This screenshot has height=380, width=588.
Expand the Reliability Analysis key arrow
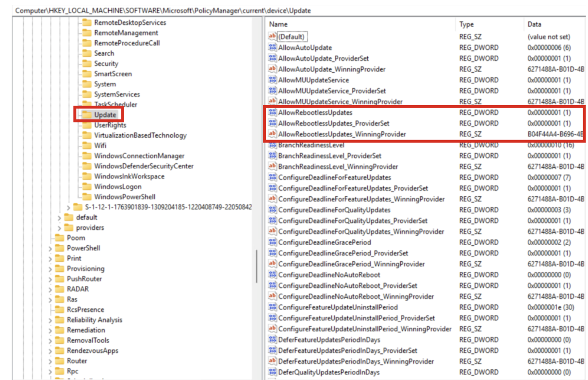[x=50, y=320]
